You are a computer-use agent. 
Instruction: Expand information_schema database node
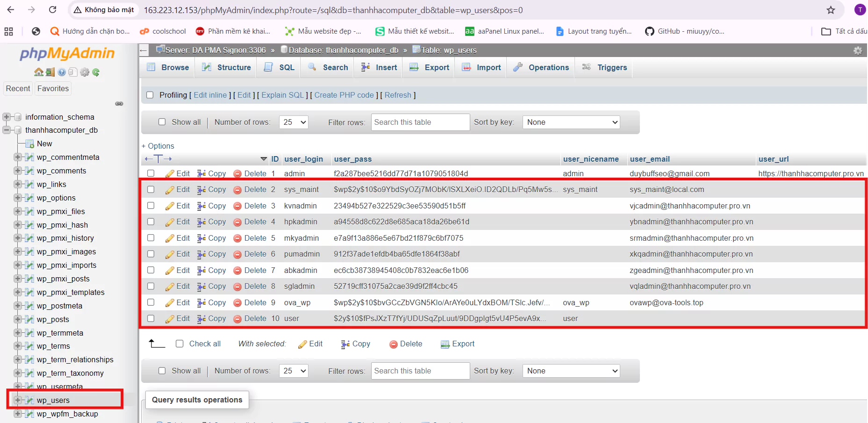coord(7,117)
